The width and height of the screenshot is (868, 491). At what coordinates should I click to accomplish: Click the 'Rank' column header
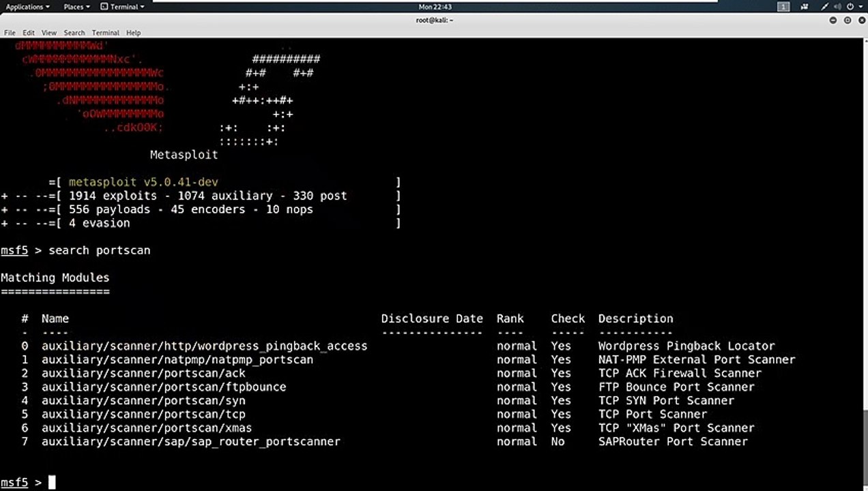[x=510, y=318]
